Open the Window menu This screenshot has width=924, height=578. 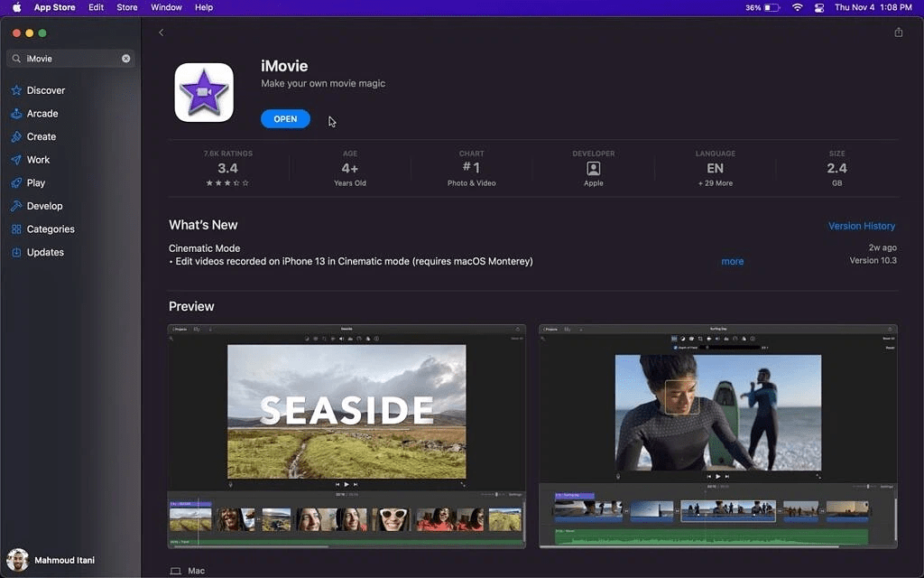click(x=166, y=7)
